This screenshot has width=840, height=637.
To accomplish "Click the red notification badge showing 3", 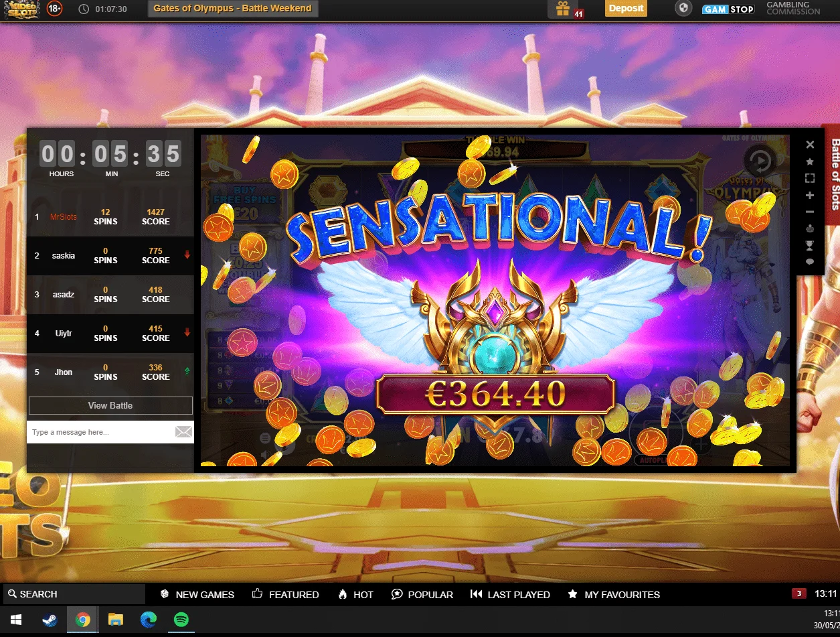I will (798, 593).
